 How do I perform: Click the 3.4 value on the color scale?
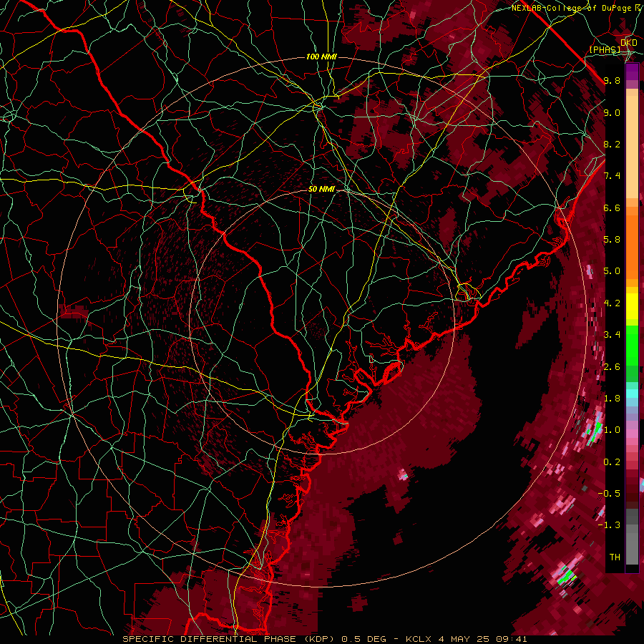(612, 335)
